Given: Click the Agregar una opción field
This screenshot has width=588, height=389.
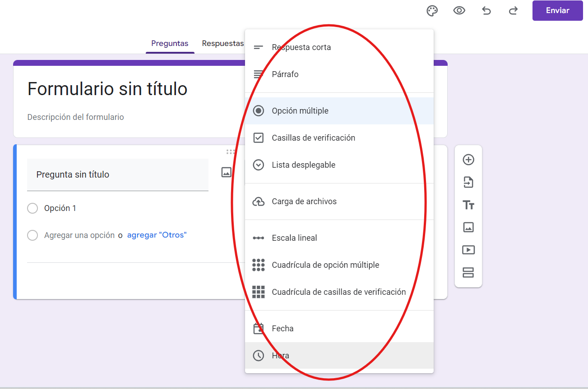Looking at the screenshot, I should 79,235.
